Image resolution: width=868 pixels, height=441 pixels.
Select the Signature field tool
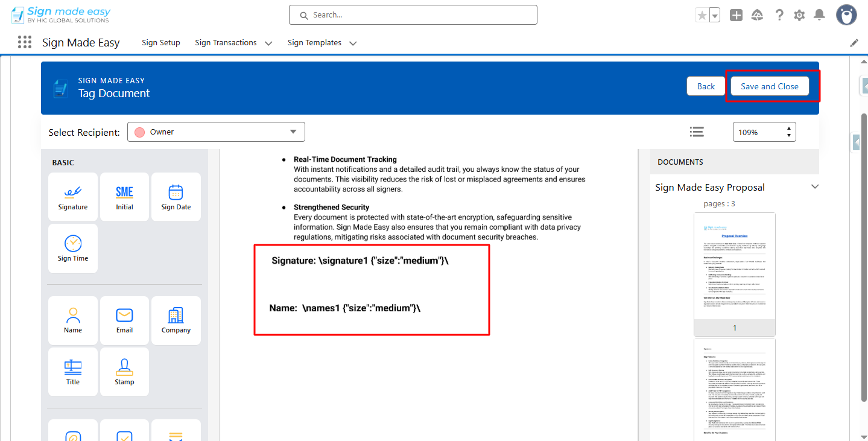pyautogui.click(x=73, y=197)
